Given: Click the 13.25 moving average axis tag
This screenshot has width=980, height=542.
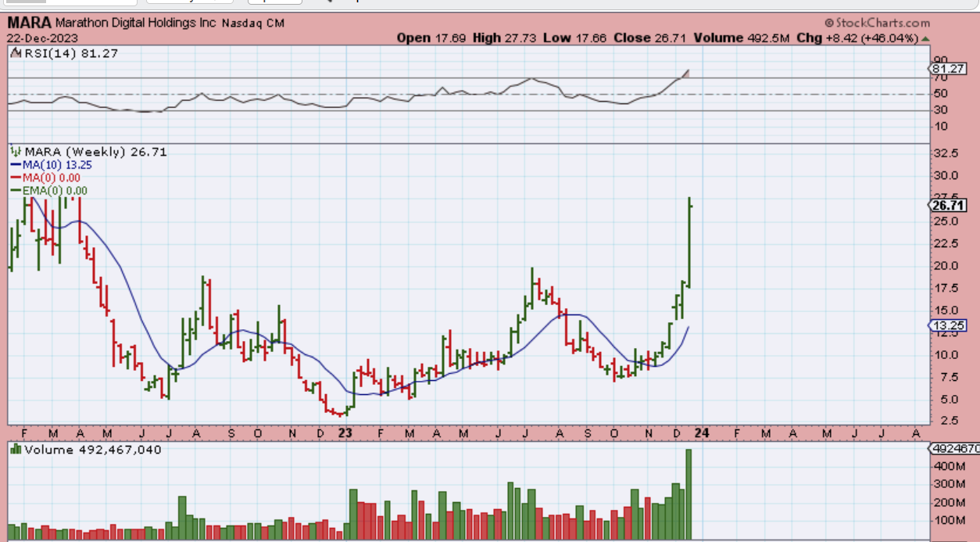Looking at the screenshot, I should point(948,326).
